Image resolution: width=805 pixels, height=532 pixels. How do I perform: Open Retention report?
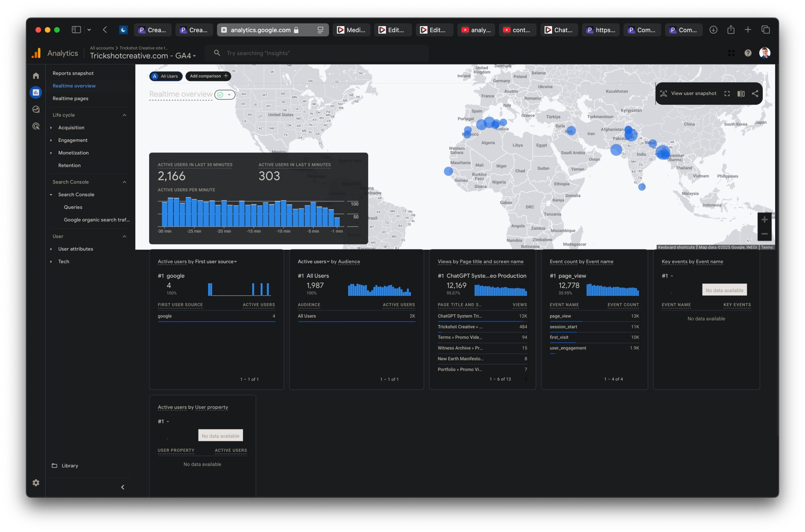pos(69,165)
